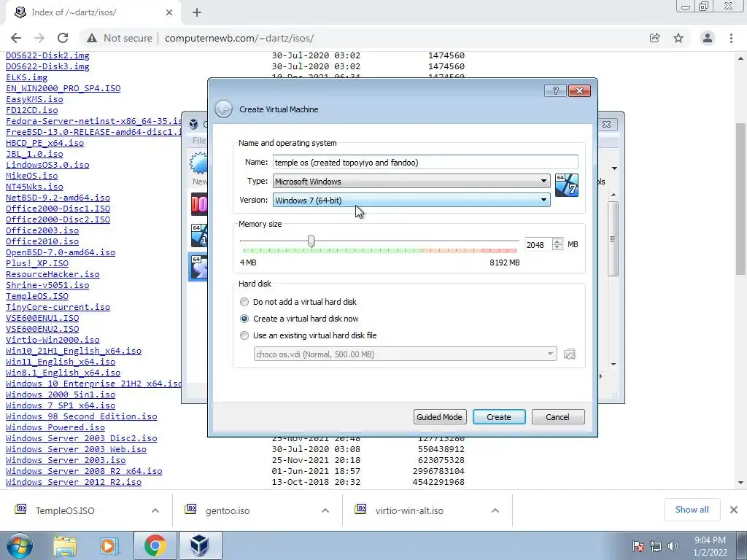Open the DOS622-Disk2.img link
Image resolution: width=747 pixels, height=560 pixels.
(47, 55)
